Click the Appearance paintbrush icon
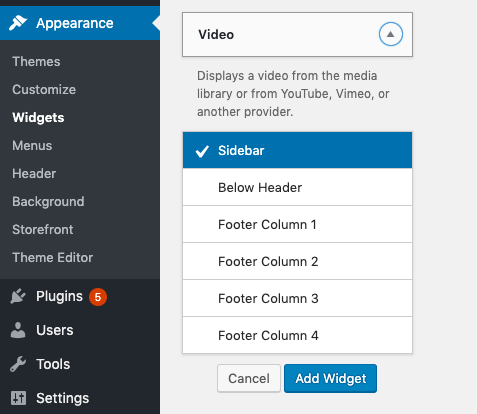Screen dimensions: 477x414 pyautogui.click(x=18, y=23)
